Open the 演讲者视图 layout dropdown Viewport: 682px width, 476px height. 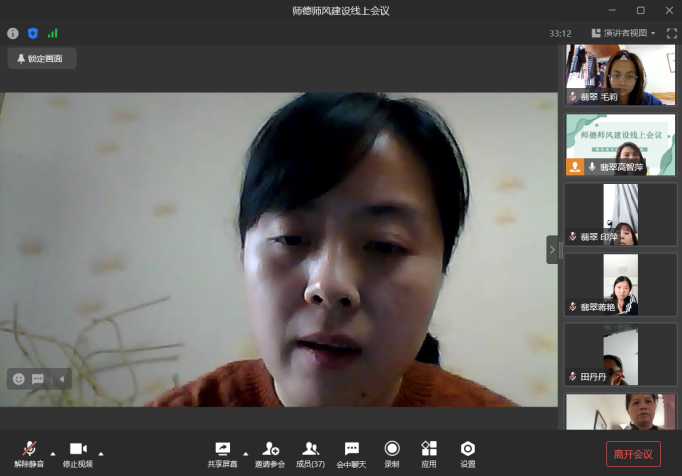(x=623, y=33)
